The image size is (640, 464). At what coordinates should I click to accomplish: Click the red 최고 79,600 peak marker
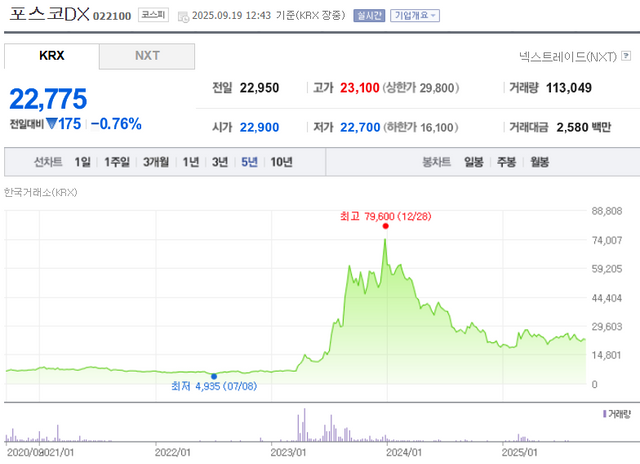[x=385, y=226]
